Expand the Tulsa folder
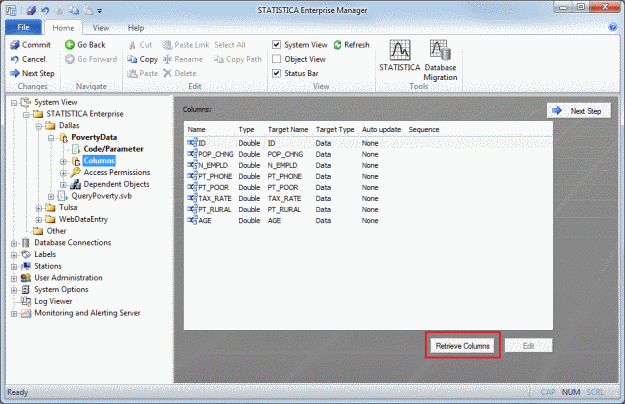Screen dimensions: 625x404 39,208
